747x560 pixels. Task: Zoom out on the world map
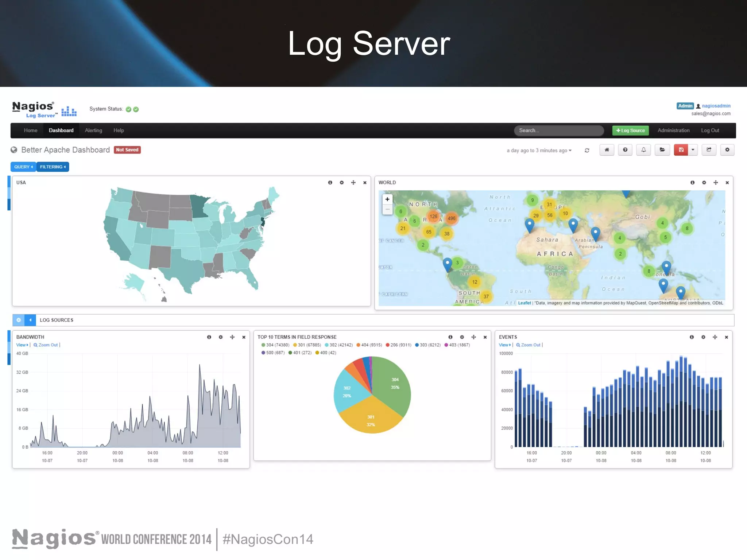387,209
